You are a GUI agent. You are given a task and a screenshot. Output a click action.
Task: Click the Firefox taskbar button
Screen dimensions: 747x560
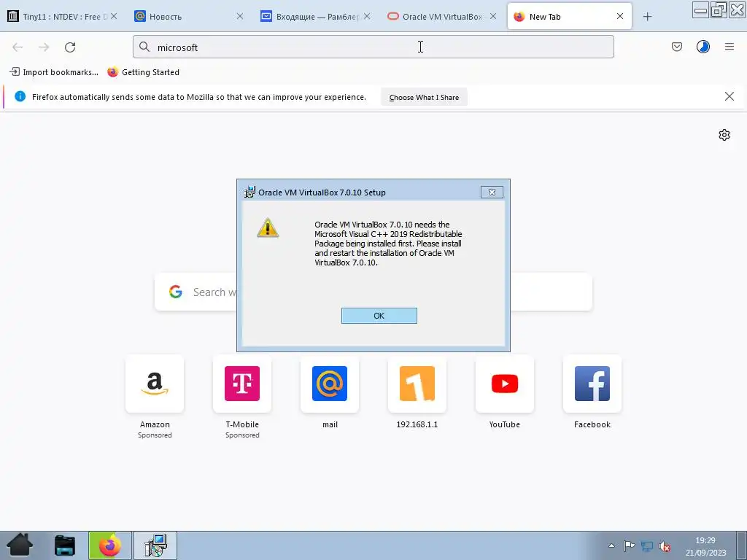[x=109, y=545]
